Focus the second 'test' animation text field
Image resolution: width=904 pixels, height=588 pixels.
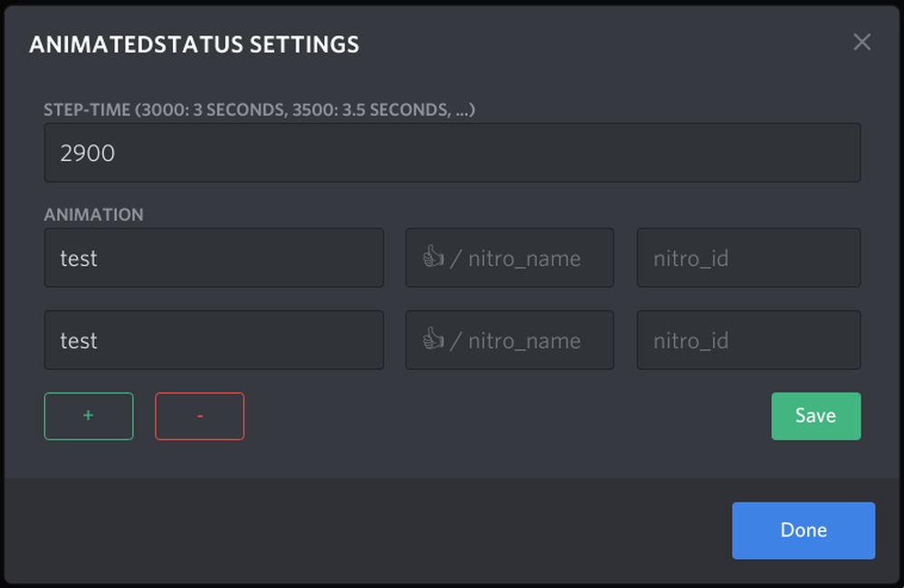214,341
